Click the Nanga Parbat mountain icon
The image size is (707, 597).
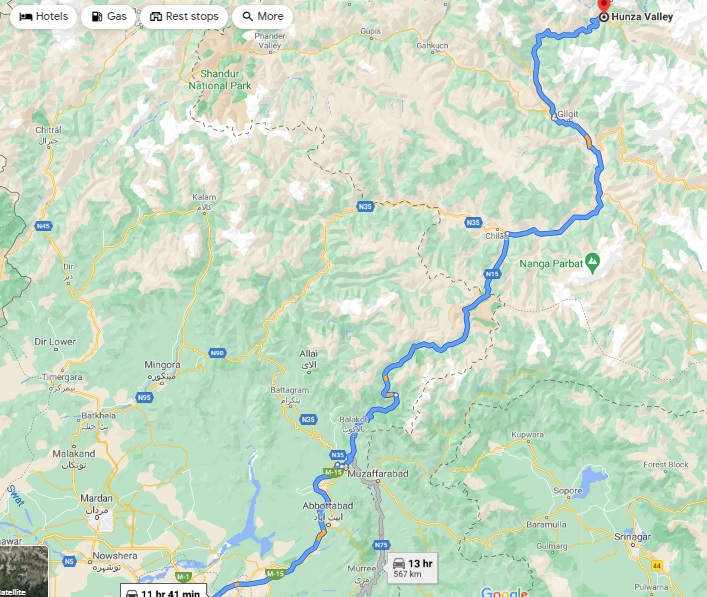[x=592, y=261]
